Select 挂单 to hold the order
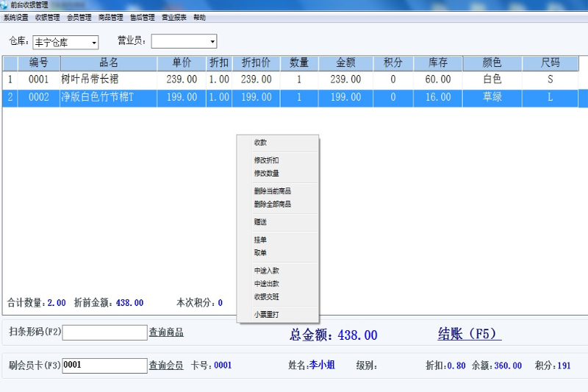Image resolution: width=588 pixels, height=392 pixels. [x=261, y=240]
